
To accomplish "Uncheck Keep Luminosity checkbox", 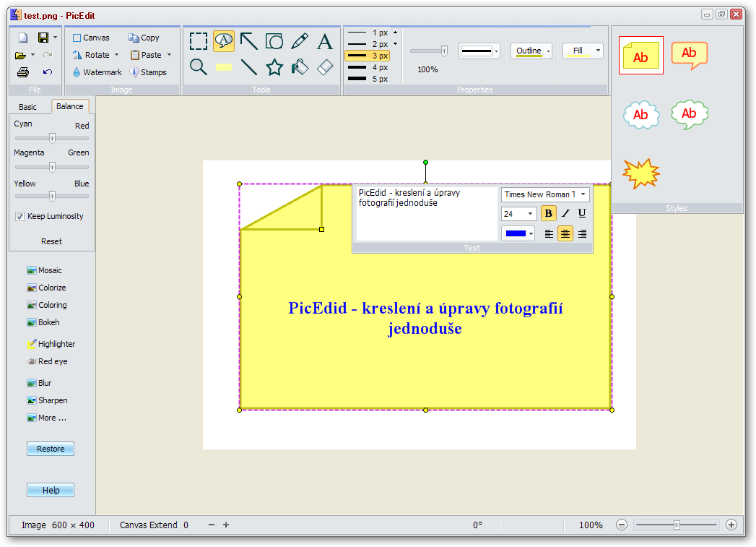I will coord(19,217).
